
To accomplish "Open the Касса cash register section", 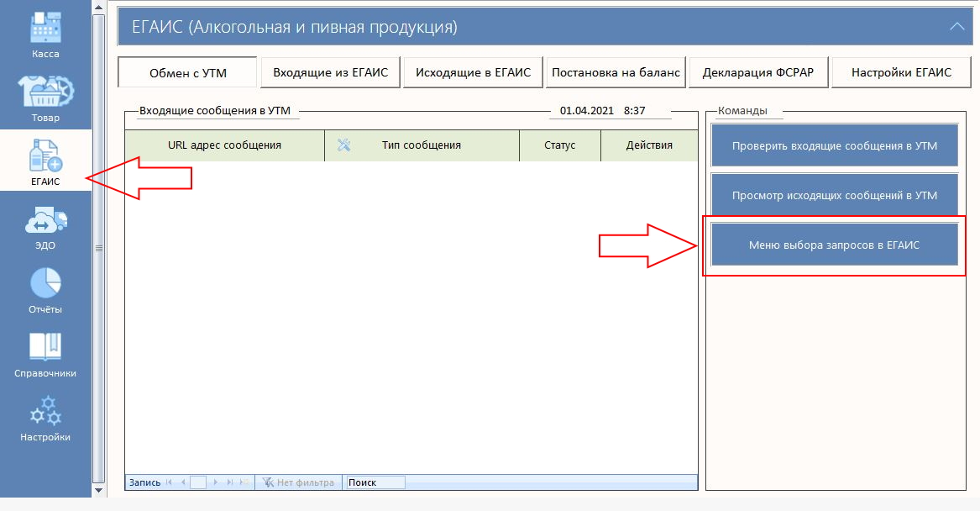I will tap(45, 34).
